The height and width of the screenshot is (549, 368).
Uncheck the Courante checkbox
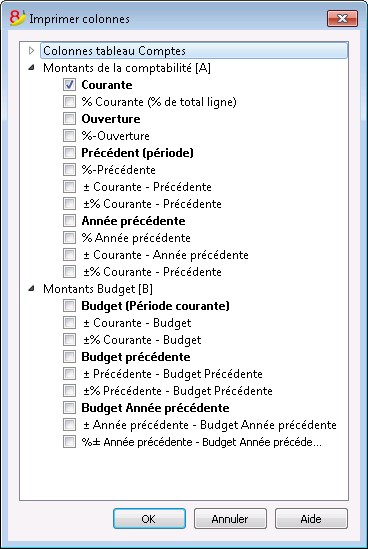tap(69, 84)
